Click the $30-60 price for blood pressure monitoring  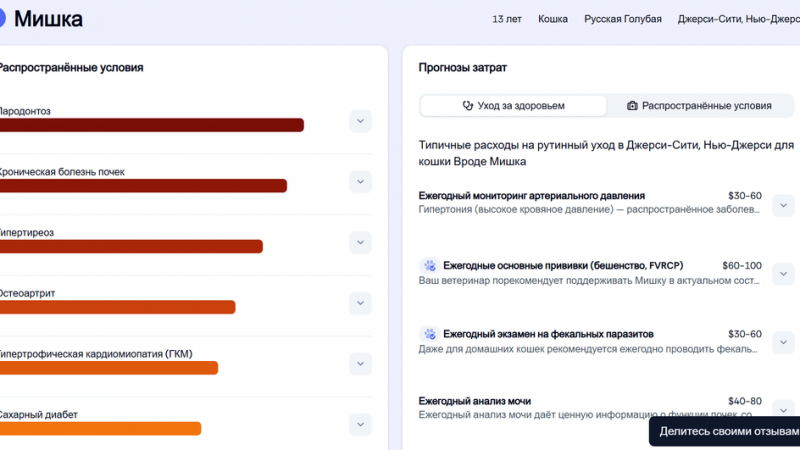coord(744,196)
